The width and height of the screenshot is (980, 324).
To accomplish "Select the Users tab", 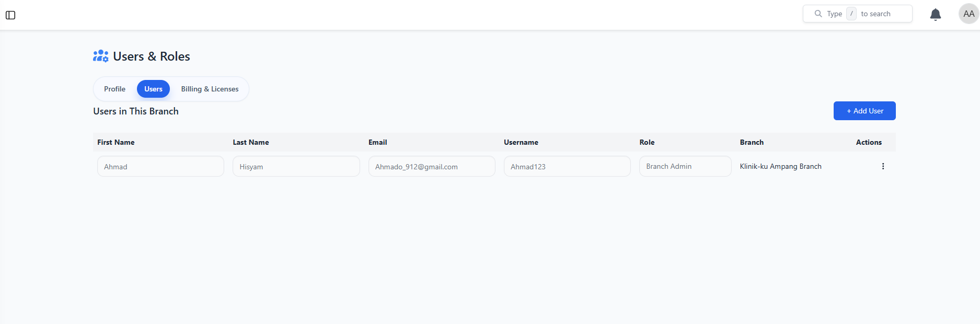I will 153,89.
